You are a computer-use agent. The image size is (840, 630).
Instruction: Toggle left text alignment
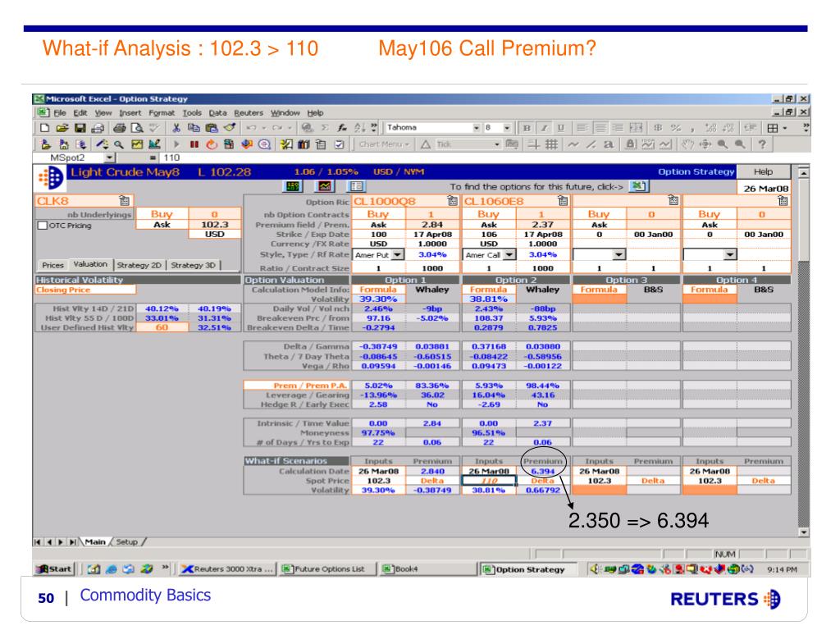[582, 128]
